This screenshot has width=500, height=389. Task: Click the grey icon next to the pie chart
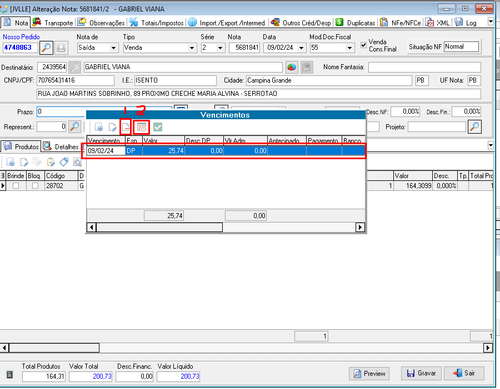(307, 68)
